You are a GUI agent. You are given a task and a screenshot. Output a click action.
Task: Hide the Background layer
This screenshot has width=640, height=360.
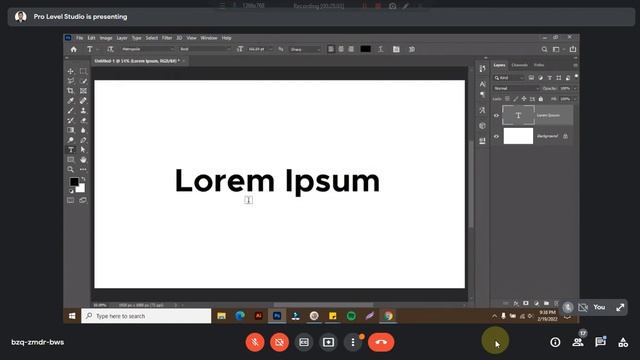496,136
